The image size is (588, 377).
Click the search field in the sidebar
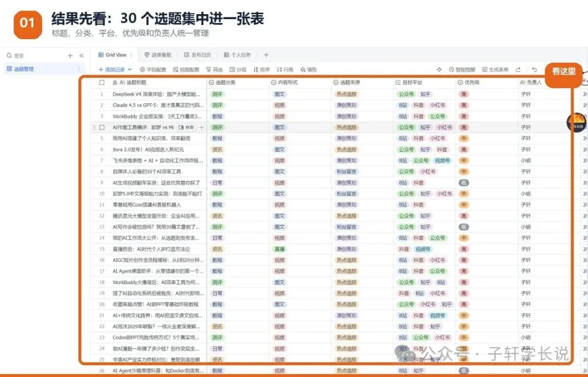click(35, 55)
